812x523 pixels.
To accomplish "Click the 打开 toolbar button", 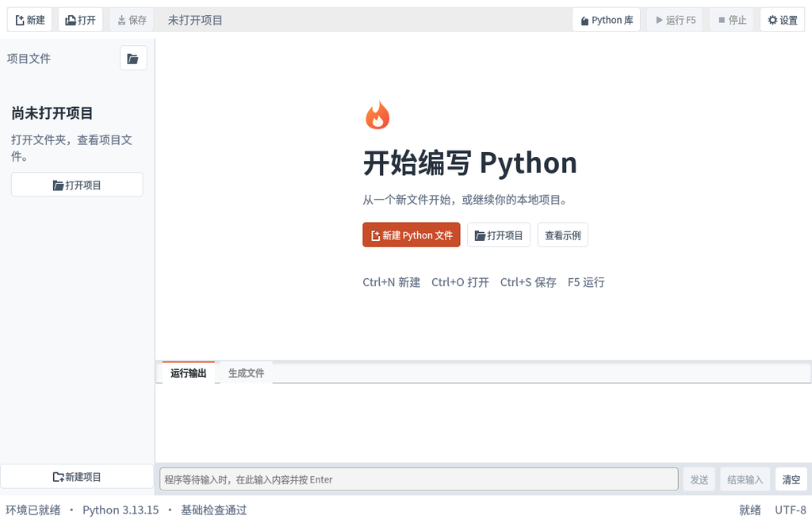I will [x=80, y=20].
